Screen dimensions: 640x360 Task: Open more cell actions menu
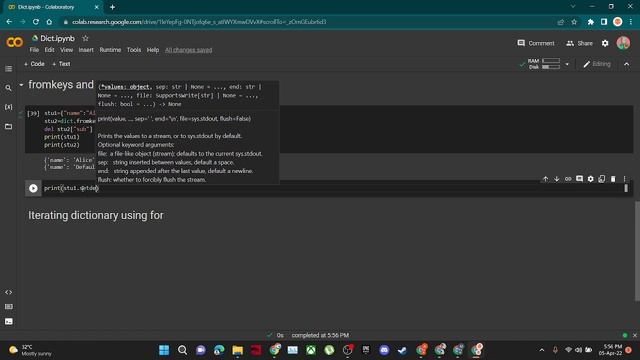pos(624,179)
